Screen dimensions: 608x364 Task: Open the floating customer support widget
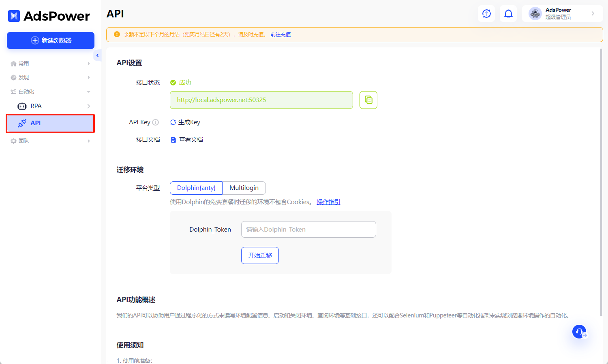pos(579,332)
